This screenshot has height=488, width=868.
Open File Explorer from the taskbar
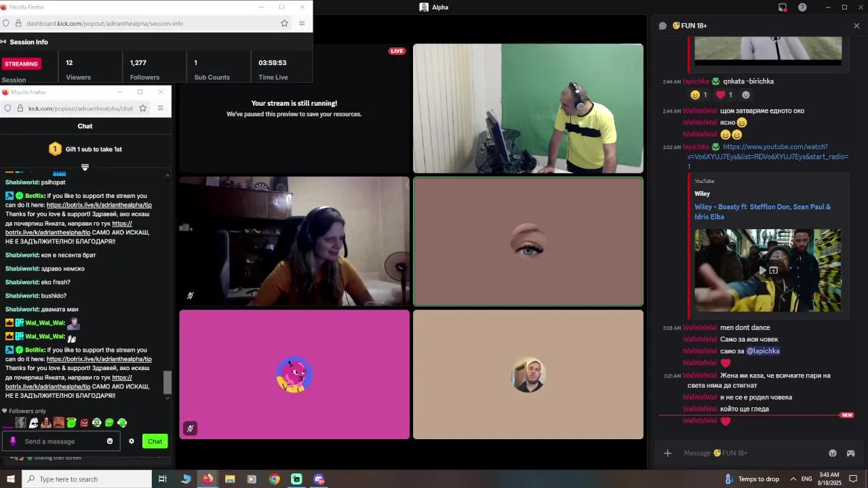(x=230, y=479)
